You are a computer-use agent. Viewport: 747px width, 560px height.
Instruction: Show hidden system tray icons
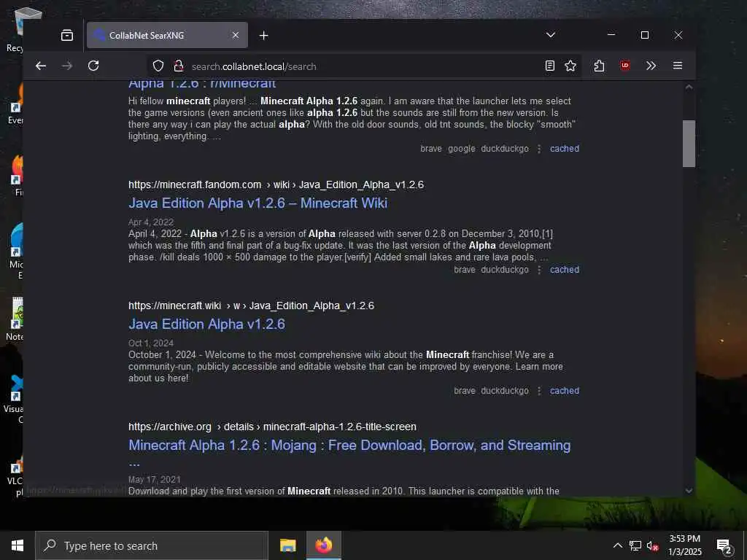pyautogui.click(x=617, y=545)
